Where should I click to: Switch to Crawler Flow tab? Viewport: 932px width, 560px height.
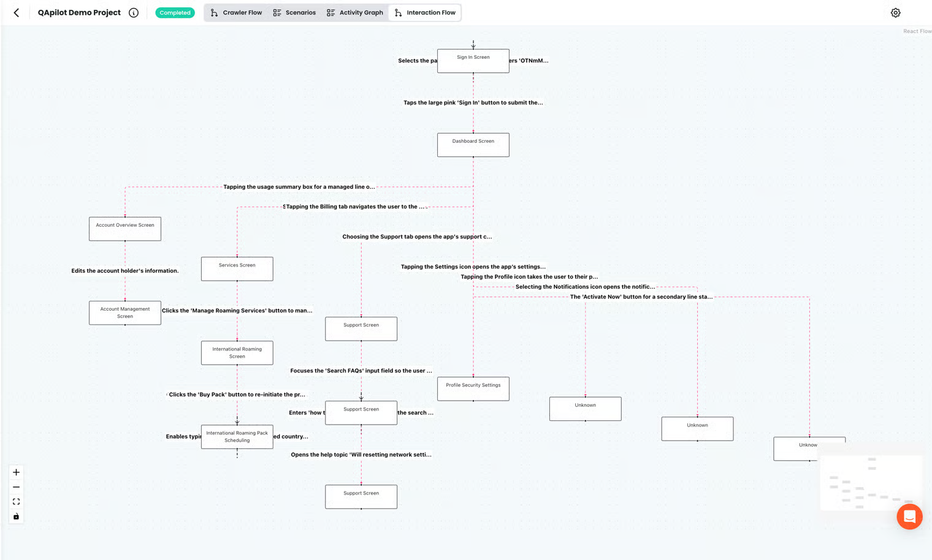pos(236,13)
